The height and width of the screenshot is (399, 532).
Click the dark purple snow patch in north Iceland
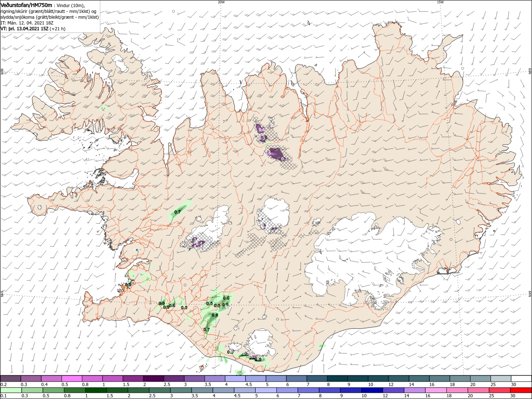point(278,154)
